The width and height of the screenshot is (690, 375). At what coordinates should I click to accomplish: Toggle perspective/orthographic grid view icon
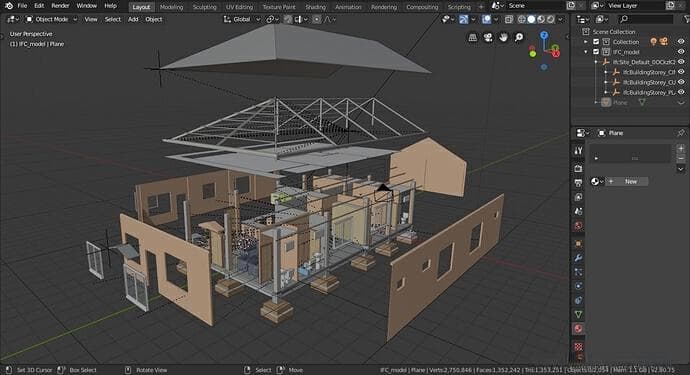coord(473,38)
